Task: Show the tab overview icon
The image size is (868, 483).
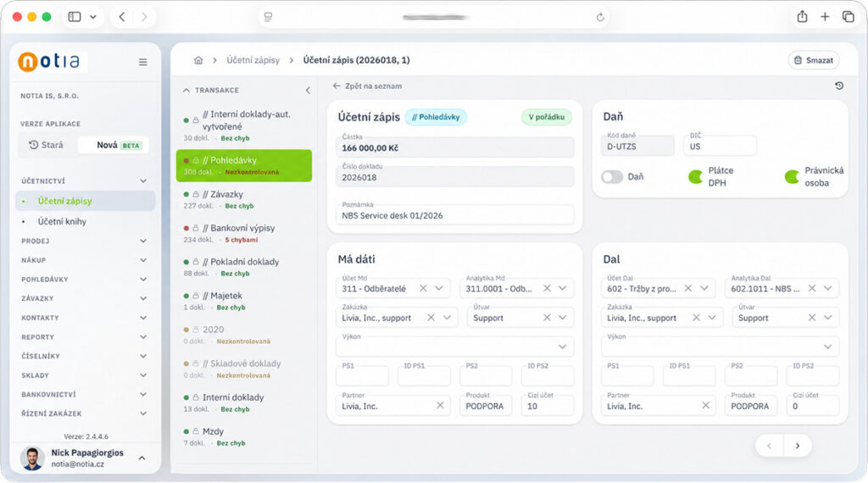Action: [x=848, y=17]
